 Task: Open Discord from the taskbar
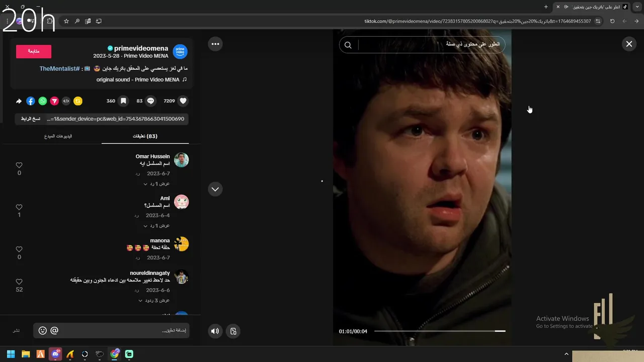tap(55, 354)
